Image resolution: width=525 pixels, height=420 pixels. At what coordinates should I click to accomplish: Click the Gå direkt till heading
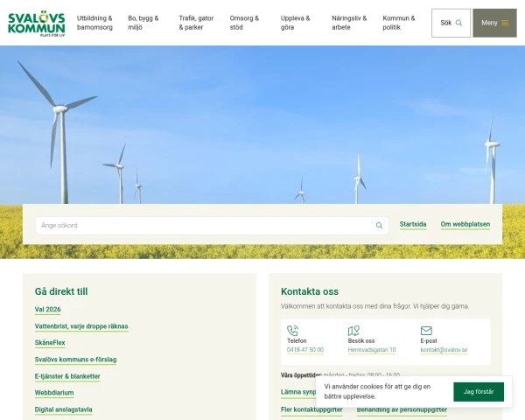coord(61,291)
